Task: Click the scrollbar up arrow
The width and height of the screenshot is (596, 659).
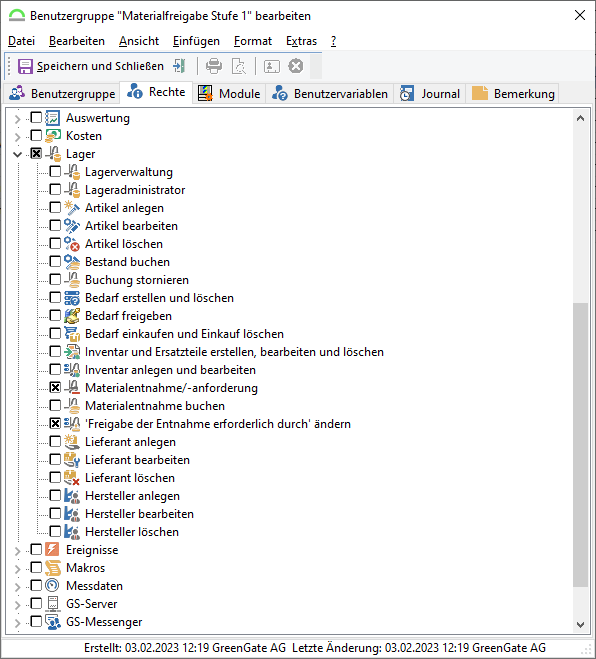Action: coord(580,119)
